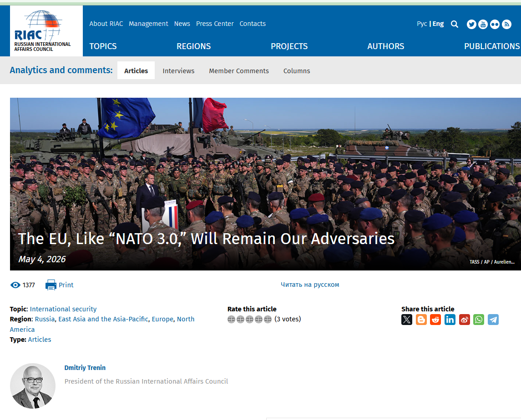The height and width of the screenshot is (420, 521).
Task: Click President of the Russian International Affairs Council
Action: pos(146,381)
